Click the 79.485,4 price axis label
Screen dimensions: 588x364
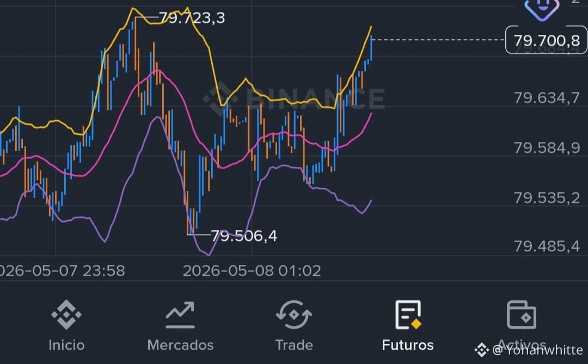[x=547, y=246]
